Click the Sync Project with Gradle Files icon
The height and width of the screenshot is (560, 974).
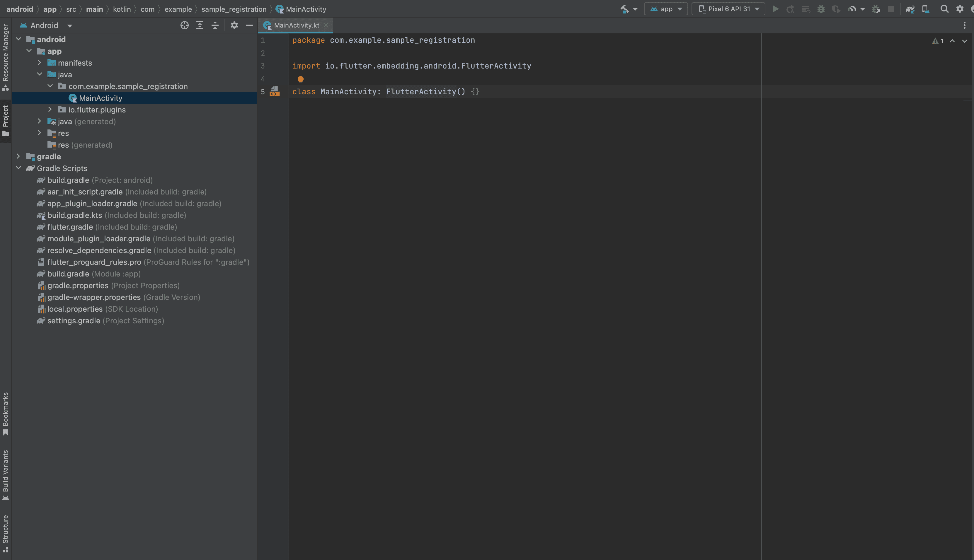[x=910, y=9]
